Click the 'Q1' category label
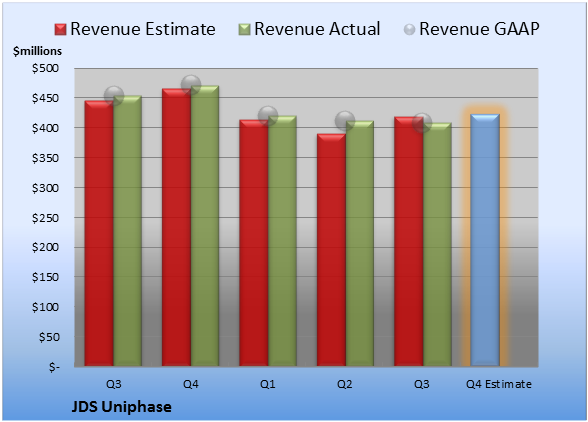The image size is (588, 422). tap(268, 384)
